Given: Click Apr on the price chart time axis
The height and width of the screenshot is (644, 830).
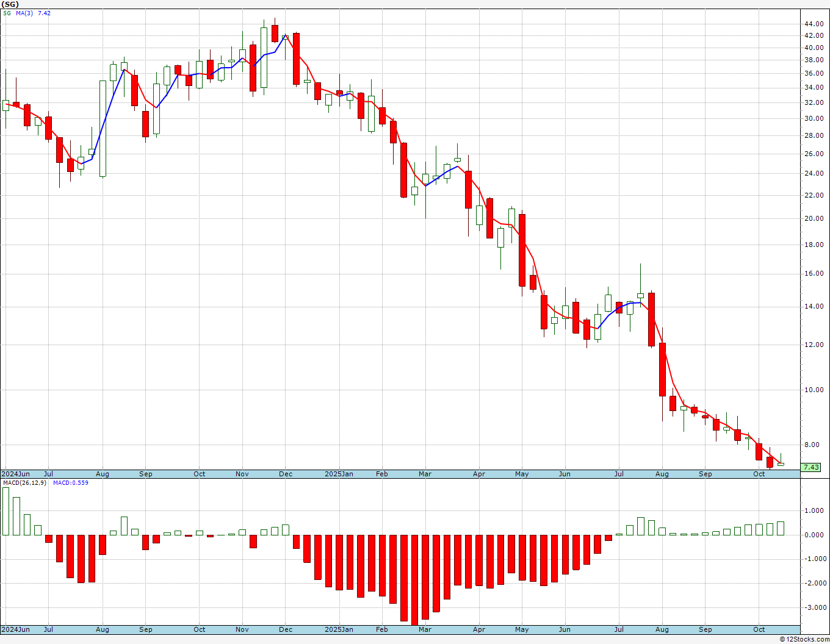Looking at the screenshot, I should pos(480,474).
